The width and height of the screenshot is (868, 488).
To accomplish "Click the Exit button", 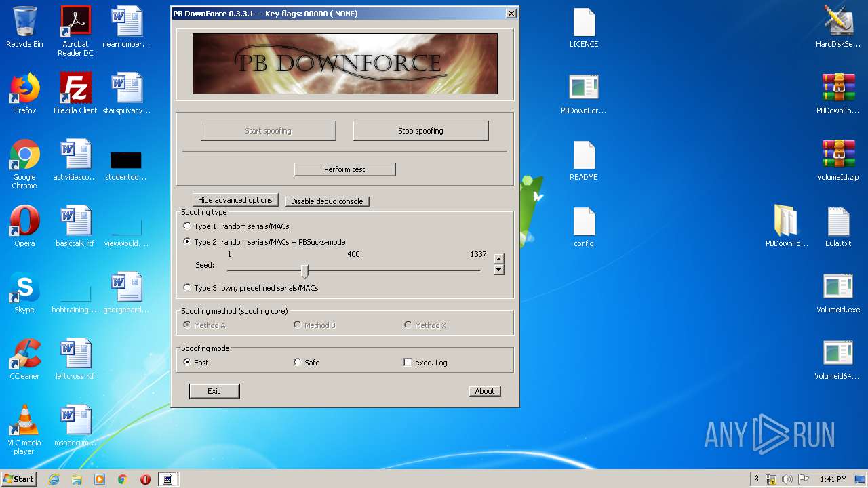I will (x=214, y=391).
